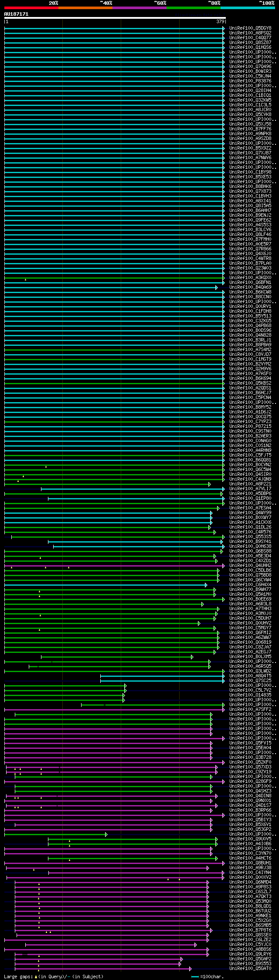This screenshot has height=980, width=279.
Task: Select subject UniRef100_A6R3L8
Action: pos(250,604)
